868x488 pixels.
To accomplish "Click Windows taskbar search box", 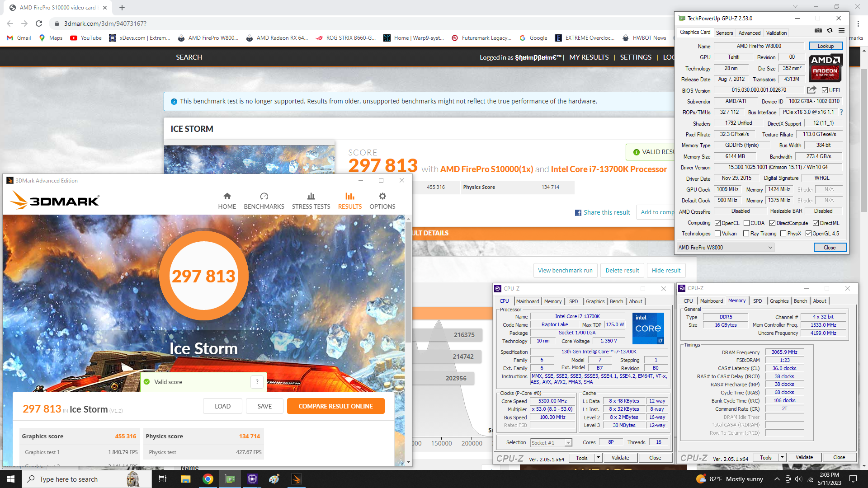I will (86, 479).
